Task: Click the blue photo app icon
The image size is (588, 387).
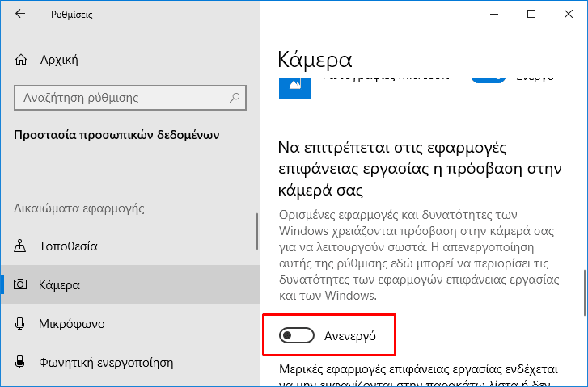Action: click(x=295, y=88)
